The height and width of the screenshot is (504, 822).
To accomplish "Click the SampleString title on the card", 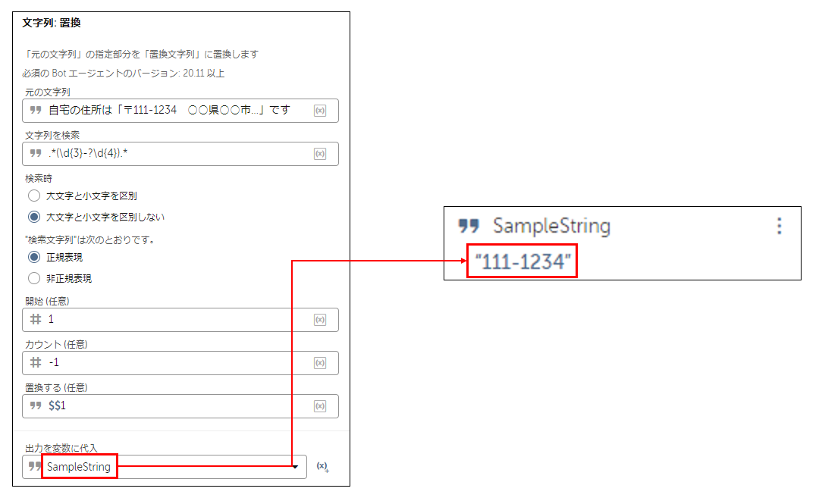I will 551,227.
